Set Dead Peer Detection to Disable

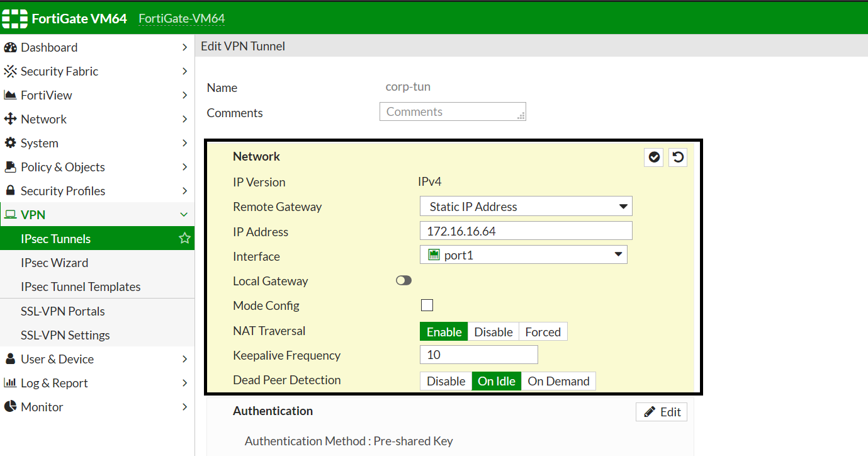tap(446, 381)
